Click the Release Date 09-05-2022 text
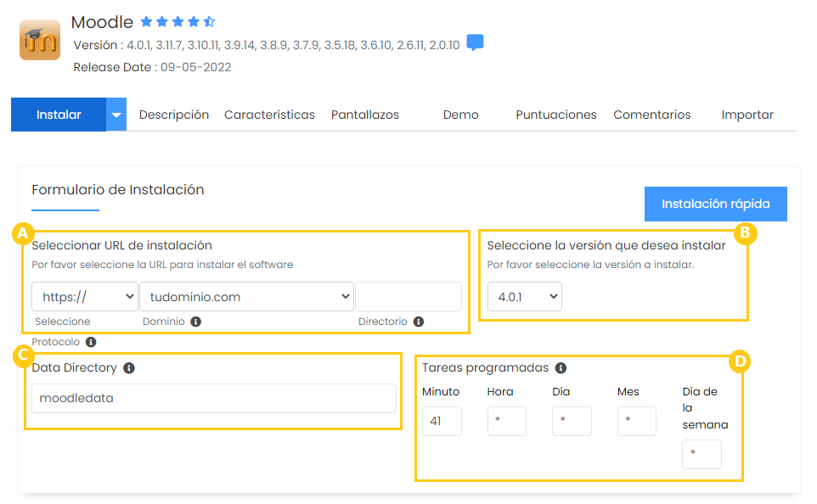Image resolution: width=817 pixels, height=504 pixels. [152, 67]
